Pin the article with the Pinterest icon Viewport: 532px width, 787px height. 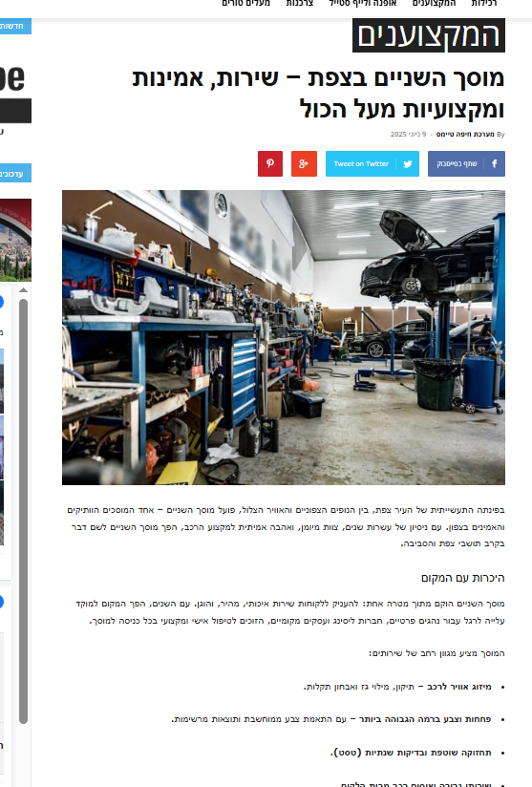tap(270, 163)
